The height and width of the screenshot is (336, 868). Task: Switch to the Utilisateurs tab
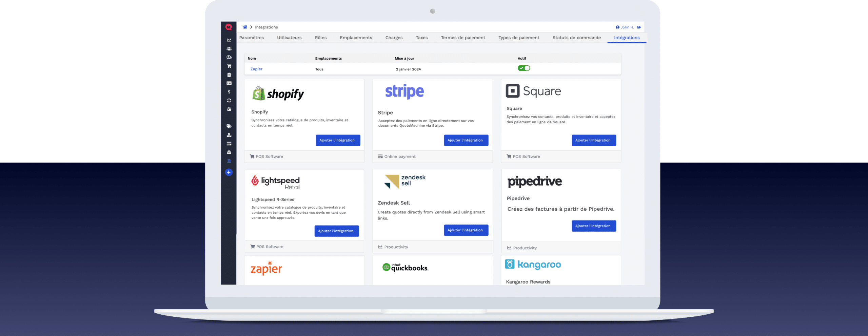point(289,38)
